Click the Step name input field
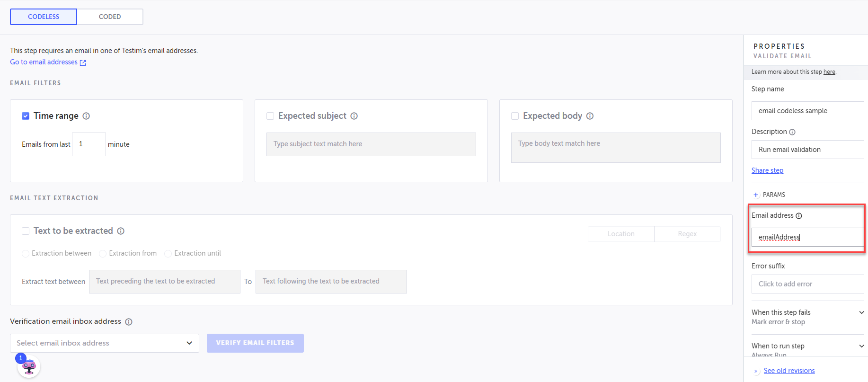Image resolution: width=868 pixels, height=382 pixels. 807,111
